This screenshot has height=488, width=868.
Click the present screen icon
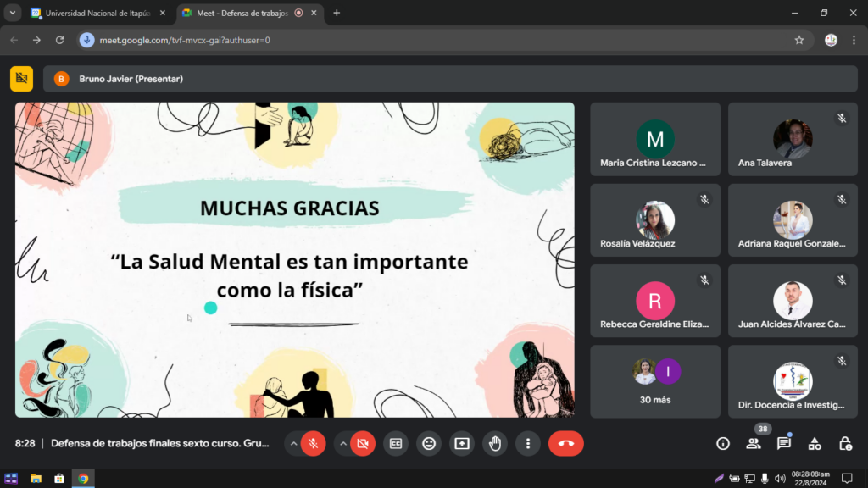(461, 443)
